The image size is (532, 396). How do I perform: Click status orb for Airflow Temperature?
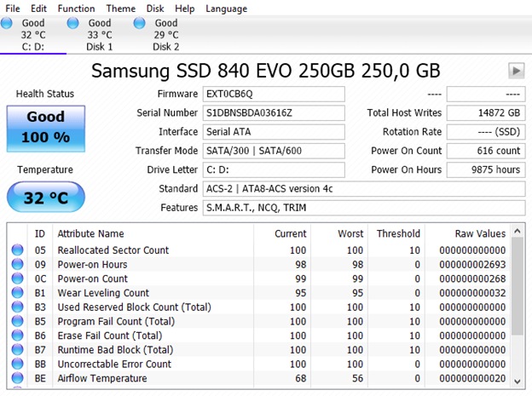(17, 378)
